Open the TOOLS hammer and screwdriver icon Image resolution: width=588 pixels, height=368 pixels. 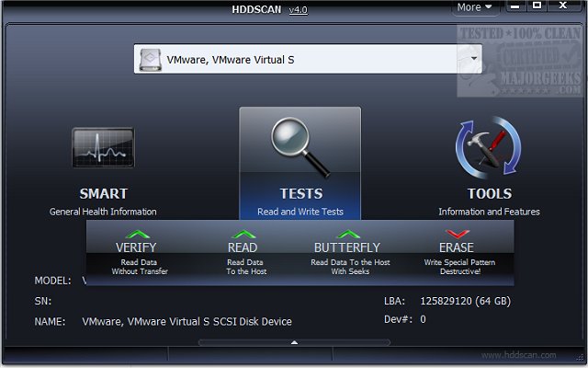488,147
